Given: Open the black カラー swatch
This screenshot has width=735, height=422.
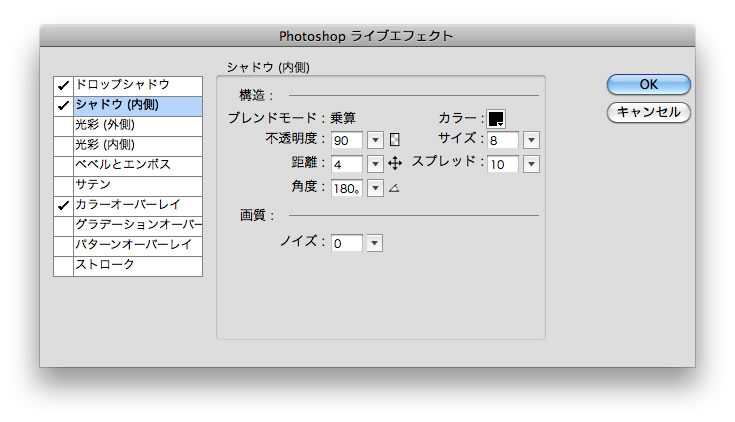Looking at the screenshot, I should pyautogui.click(x=496, y=118).
